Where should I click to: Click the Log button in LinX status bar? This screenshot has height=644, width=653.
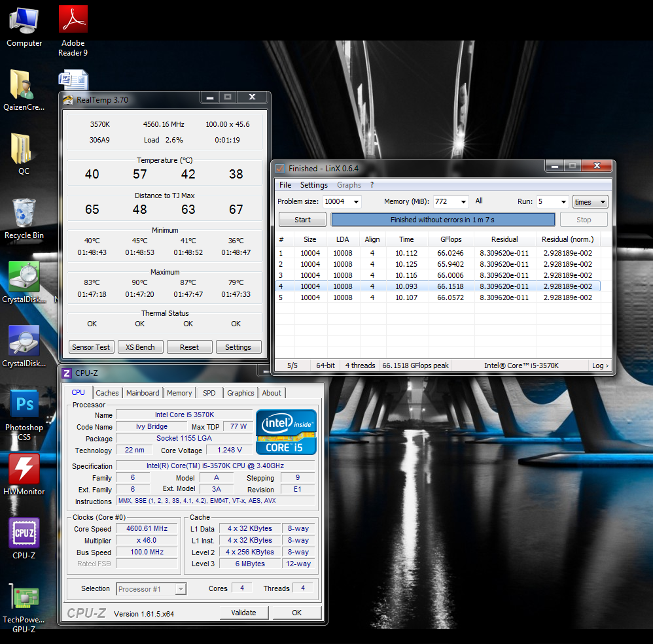coord(599,365)
